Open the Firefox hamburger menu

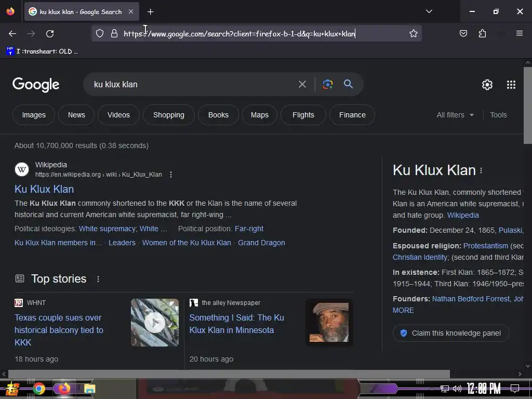pyautogui.click(x=519, y=33)
